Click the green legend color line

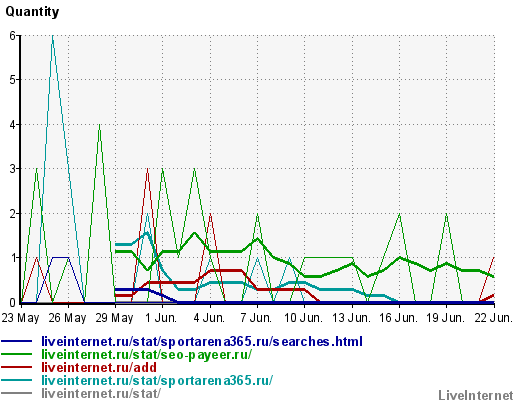(17, 354)
